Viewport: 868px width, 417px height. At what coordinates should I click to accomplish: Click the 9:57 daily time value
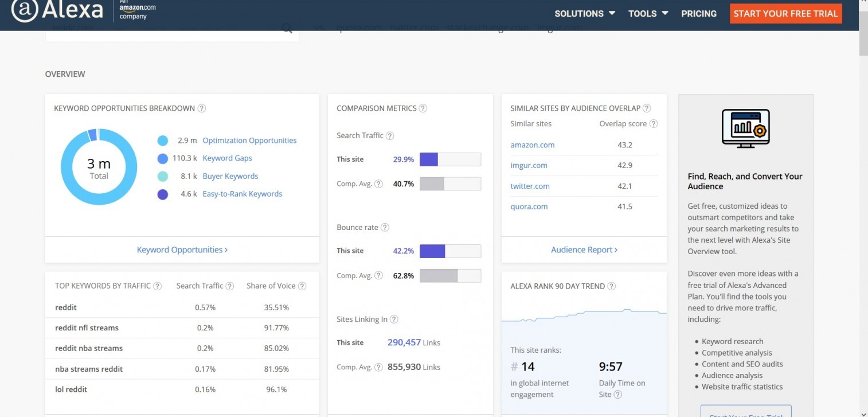coord(611,367)
